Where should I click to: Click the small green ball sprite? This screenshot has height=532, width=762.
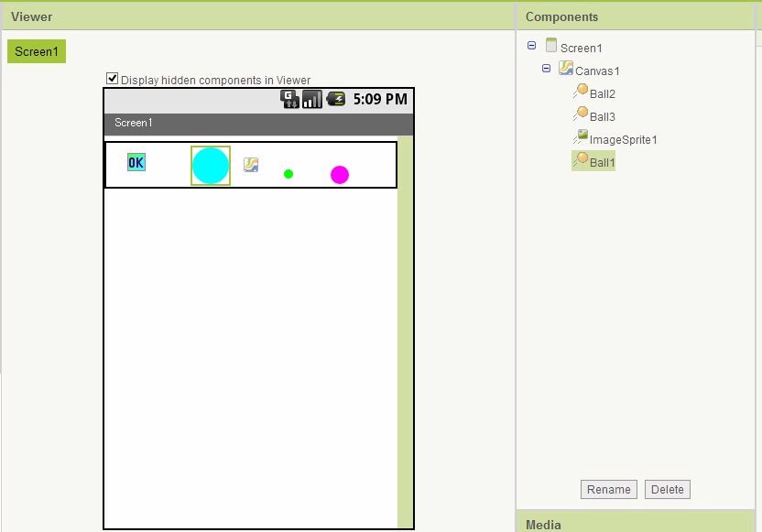[x=288, y=174]
